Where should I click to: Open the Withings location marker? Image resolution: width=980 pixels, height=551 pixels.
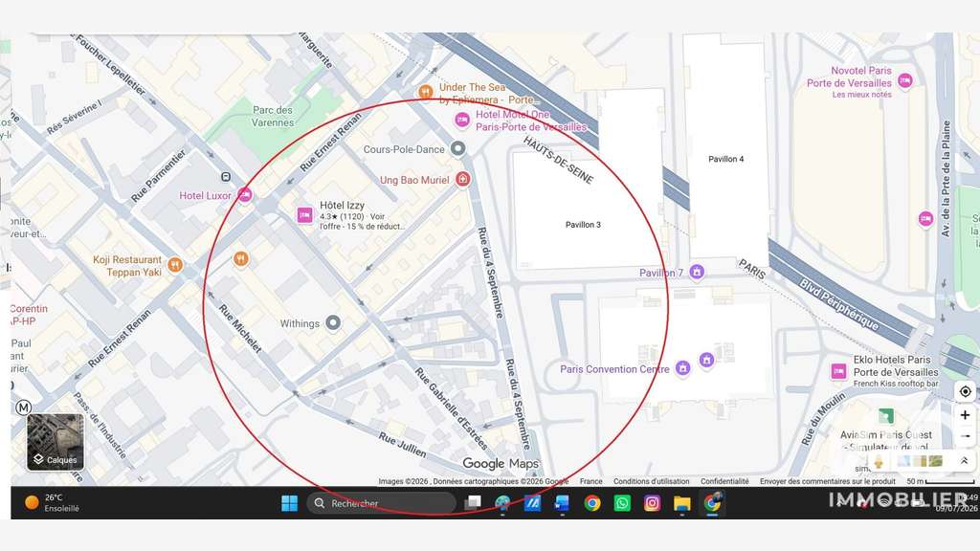tap(334, 323)
